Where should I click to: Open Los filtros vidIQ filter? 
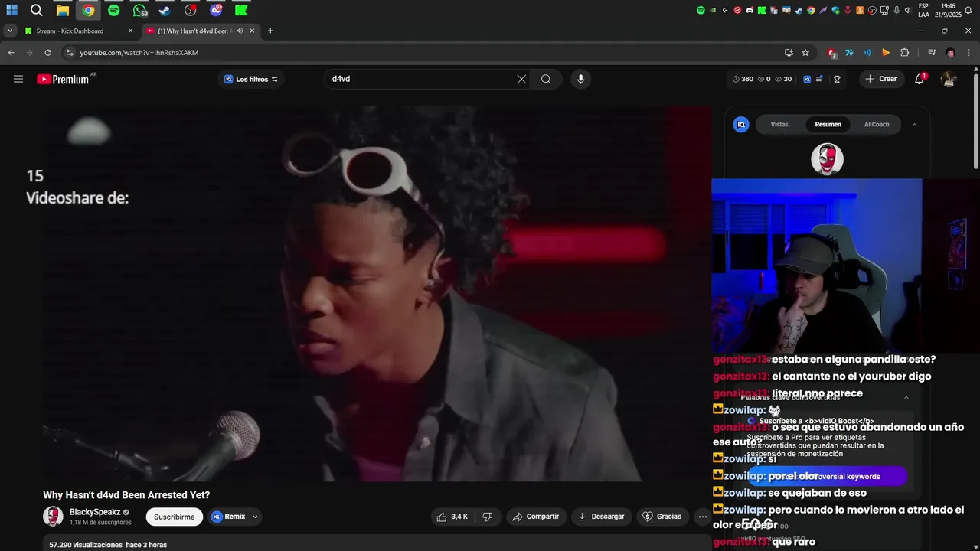click(x=250, y=79)
